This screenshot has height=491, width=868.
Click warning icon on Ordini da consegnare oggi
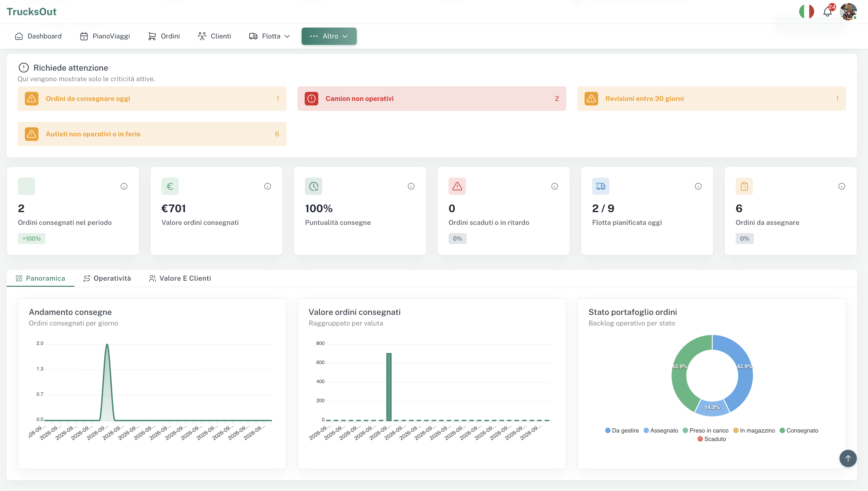(32, 99)
